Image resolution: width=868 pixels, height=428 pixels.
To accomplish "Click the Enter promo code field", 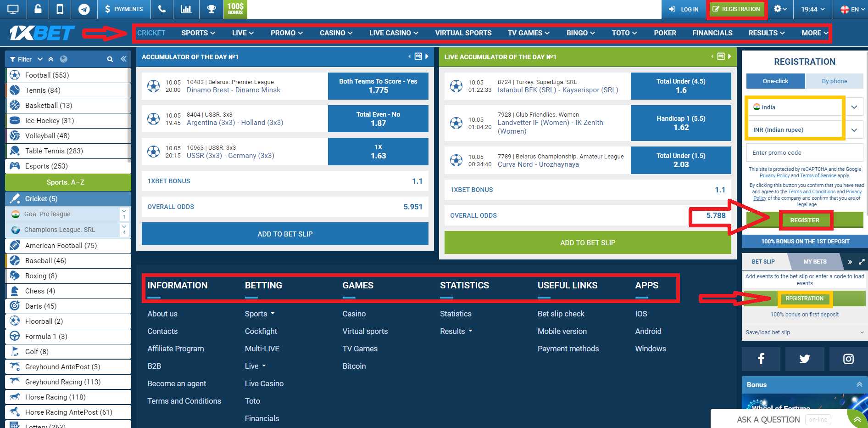I will 805,153.
